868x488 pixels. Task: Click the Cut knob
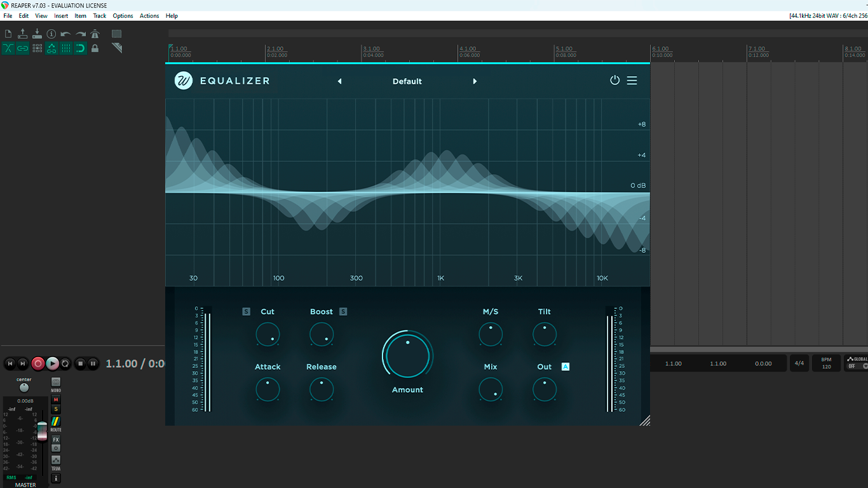tap(268, 334)
